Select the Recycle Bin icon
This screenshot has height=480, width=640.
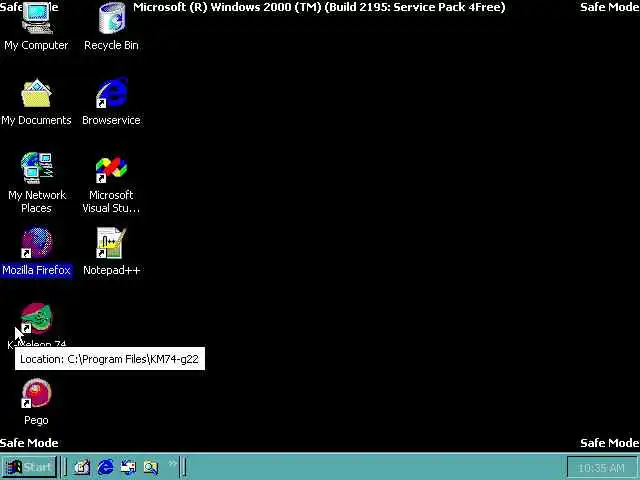111,18
